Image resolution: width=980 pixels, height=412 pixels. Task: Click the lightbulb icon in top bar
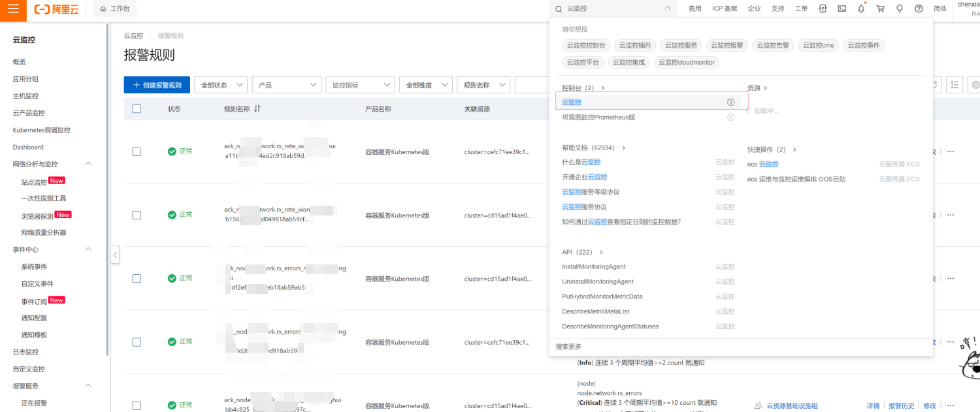click(x=900, y=9)
